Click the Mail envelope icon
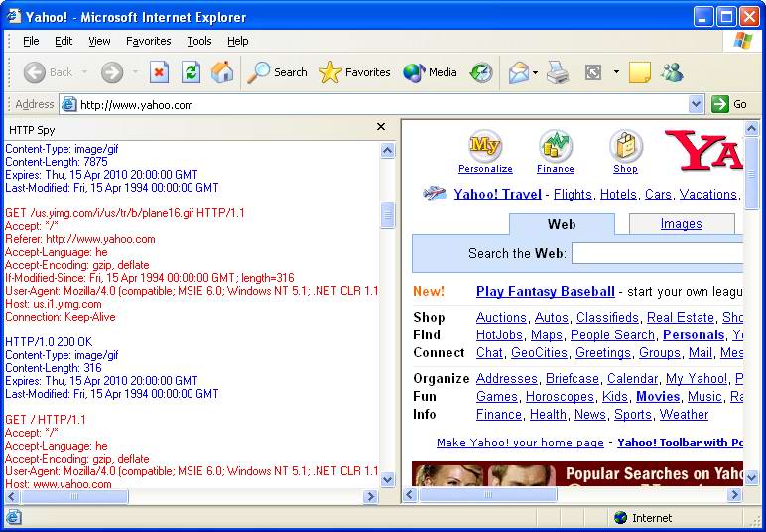The width and height of the screenshot is (766, 532). tap(518, 72)
